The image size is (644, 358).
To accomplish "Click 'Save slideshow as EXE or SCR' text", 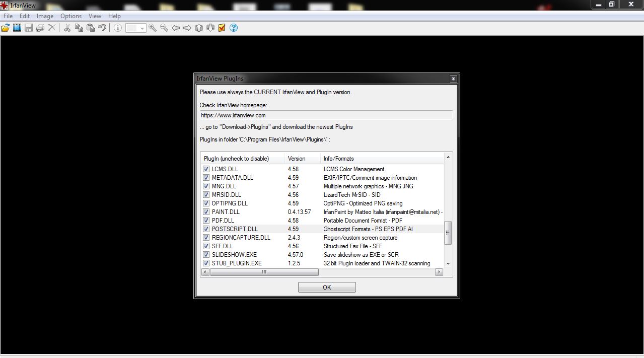I will [361, 255].
